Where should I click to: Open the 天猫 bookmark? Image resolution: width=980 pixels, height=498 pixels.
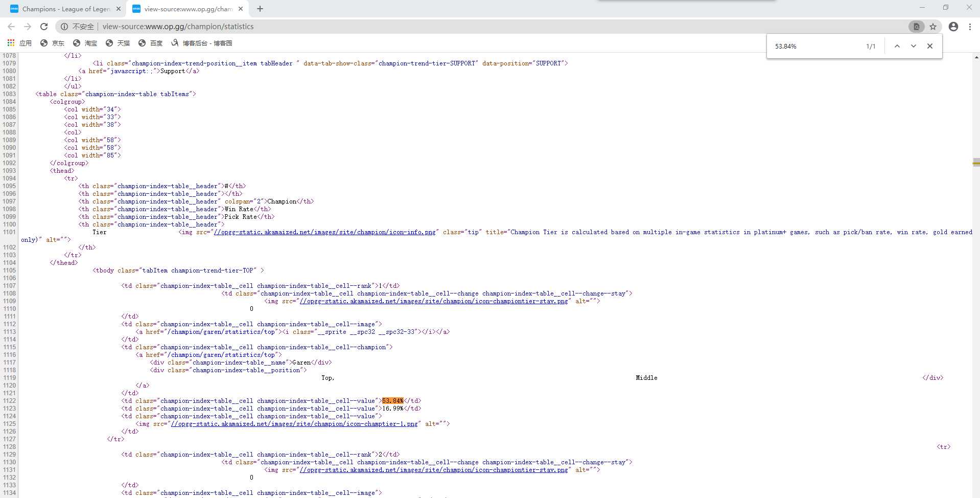click(x=118, y=43)
